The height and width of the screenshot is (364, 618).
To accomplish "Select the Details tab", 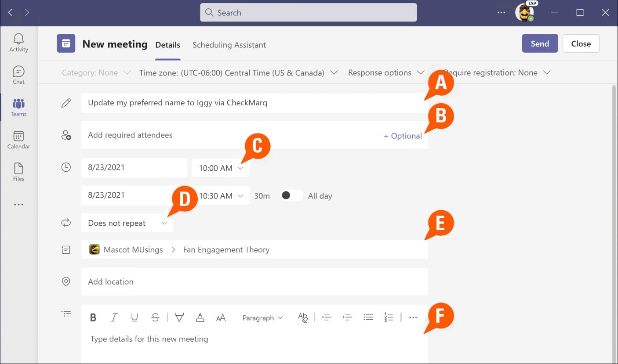I will pos(167,45).
